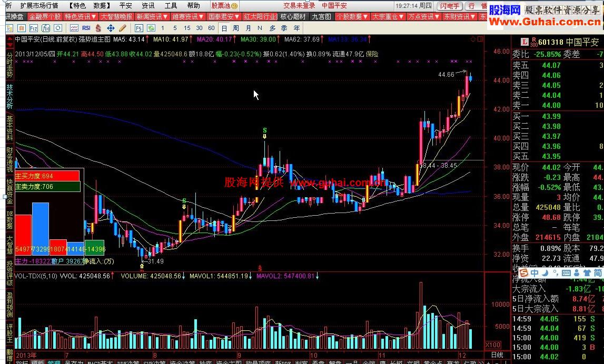Click the diamond icon at chart top right

[x=473, y=39]
